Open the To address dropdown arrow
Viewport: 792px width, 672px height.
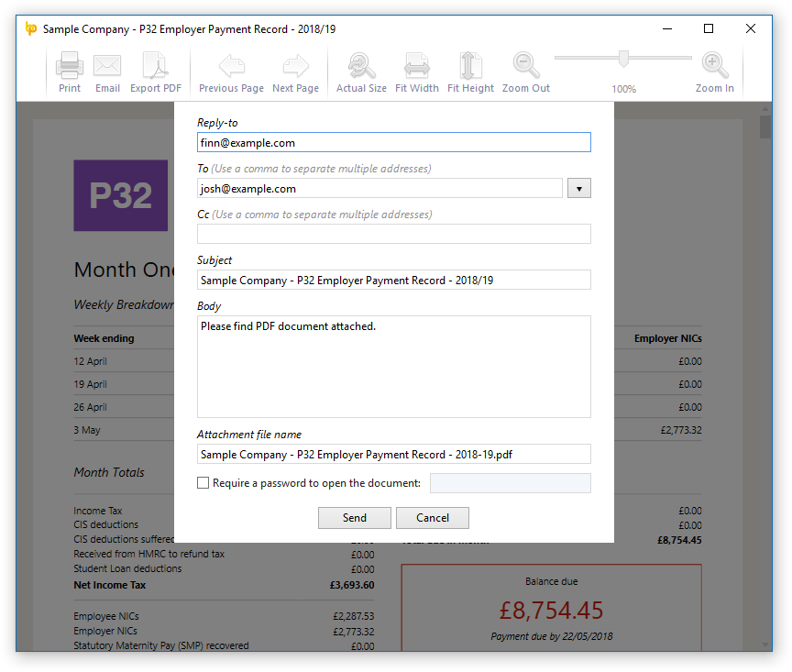point(578,189)
